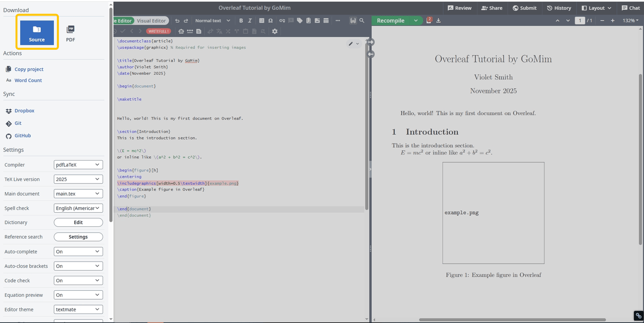This screenshot has width=644, height=323.
Task: Open the compile logs with 2 warnings
Action: coord(429,21)
